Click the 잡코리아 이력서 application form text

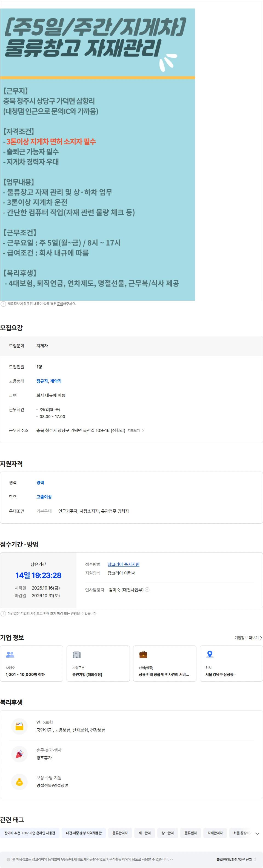(x=121, y=573)
